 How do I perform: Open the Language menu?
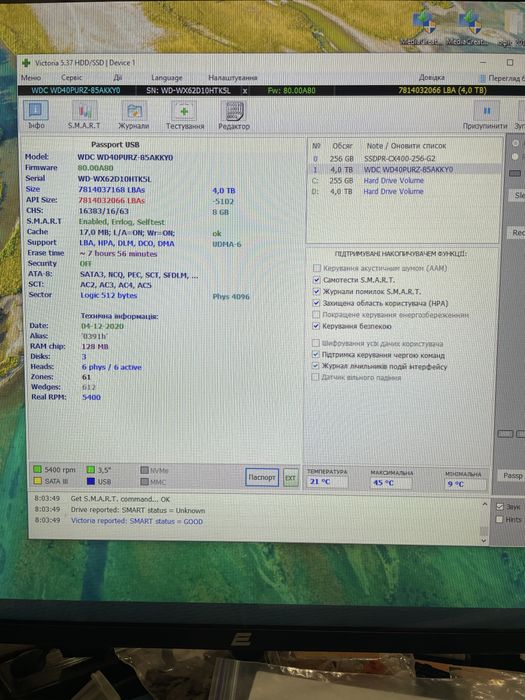click(167, 78)
